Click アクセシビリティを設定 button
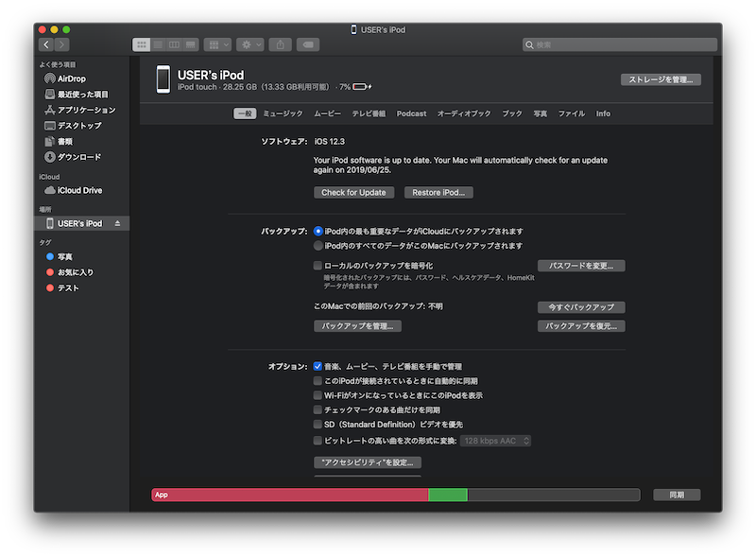 click(368, 462)
